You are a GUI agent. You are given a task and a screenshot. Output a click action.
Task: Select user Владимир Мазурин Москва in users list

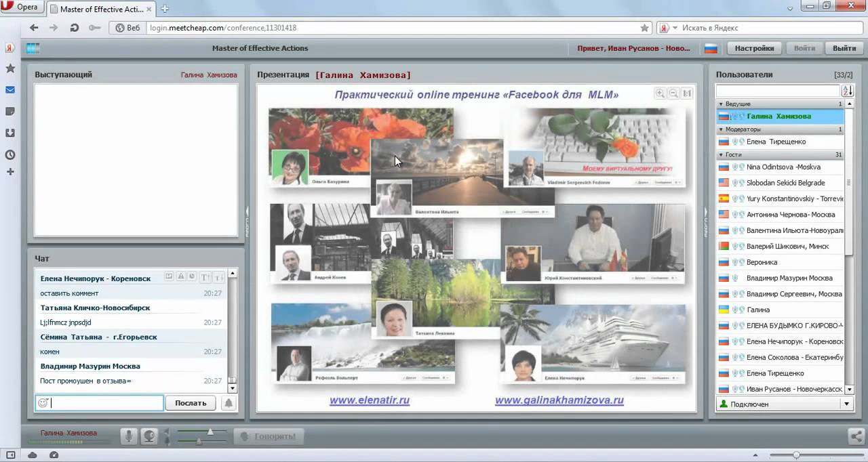780,278
